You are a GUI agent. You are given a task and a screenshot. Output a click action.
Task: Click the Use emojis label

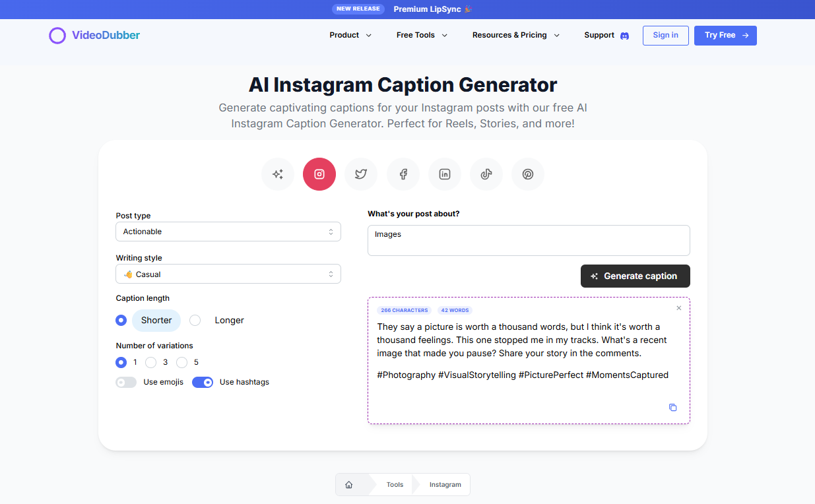(163, 382)
